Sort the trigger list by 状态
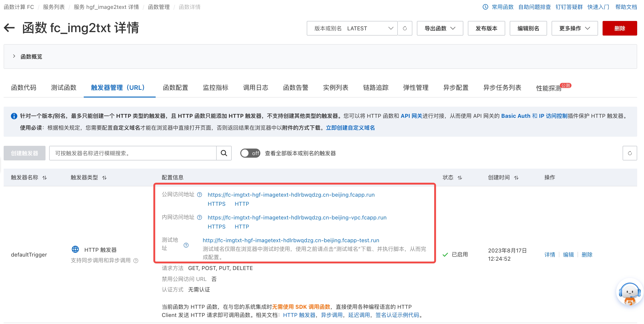 click(460, 177)
